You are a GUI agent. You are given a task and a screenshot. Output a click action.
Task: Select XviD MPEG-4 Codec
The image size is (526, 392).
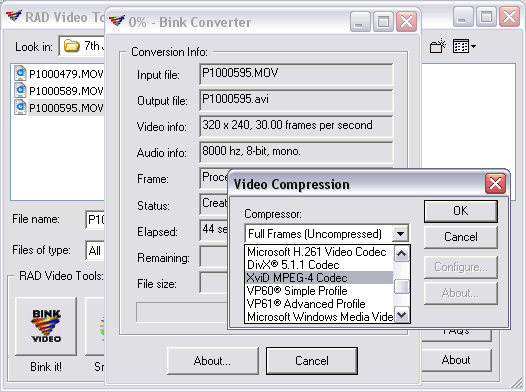tap(319, 278)
